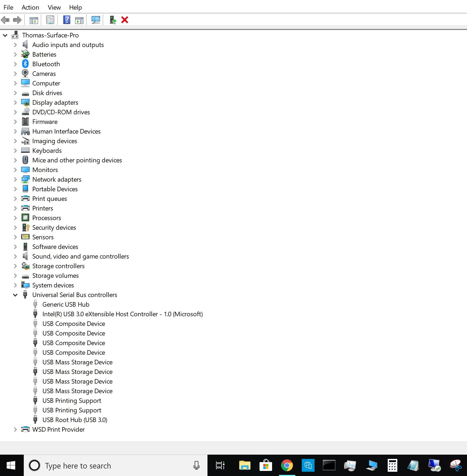Open the Action menu
The width and height of the screenshot is (467, 476).
[x=30, y=7]
